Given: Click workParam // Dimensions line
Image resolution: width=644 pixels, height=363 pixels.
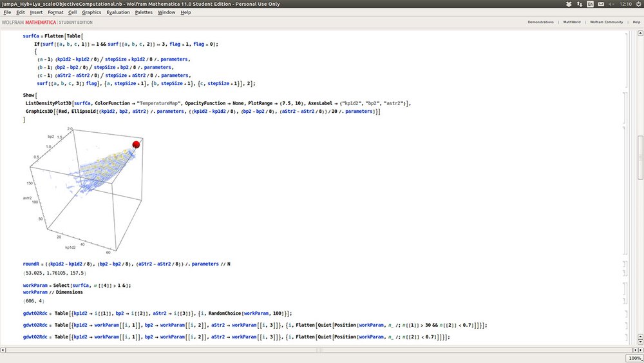Looking at the screenshot, I should pyautogui.click(x=53, y=292).
